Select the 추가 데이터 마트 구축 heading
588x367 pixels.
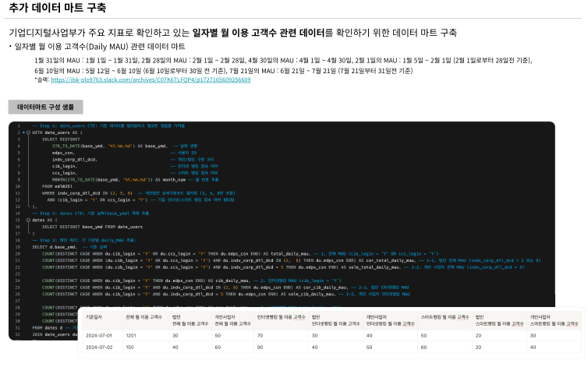tap(58, 8)
